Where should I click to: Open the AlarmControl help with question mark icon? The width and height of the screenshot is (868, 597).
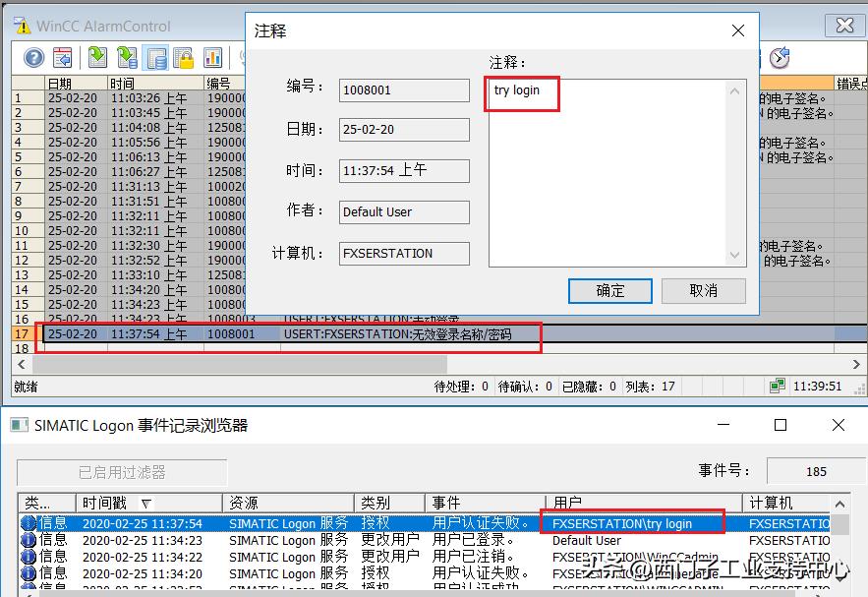coord(33,58)
